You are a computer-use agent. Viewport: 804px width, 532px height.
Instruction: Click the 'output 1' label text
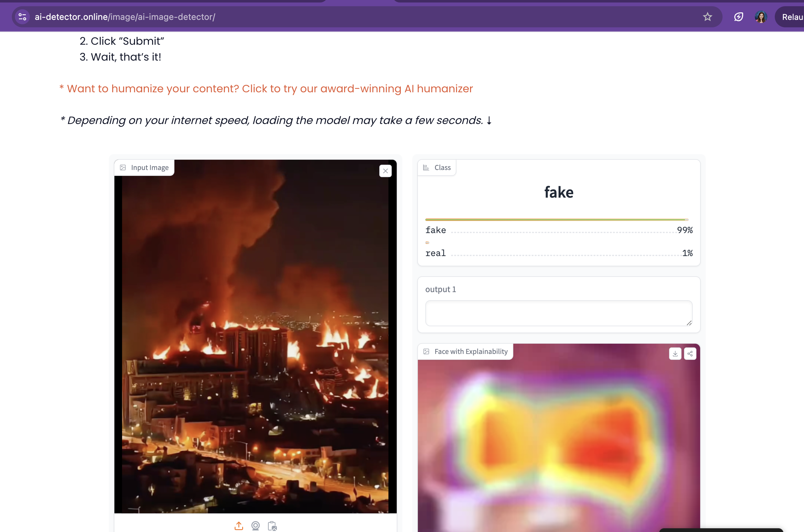click(441, 289)
